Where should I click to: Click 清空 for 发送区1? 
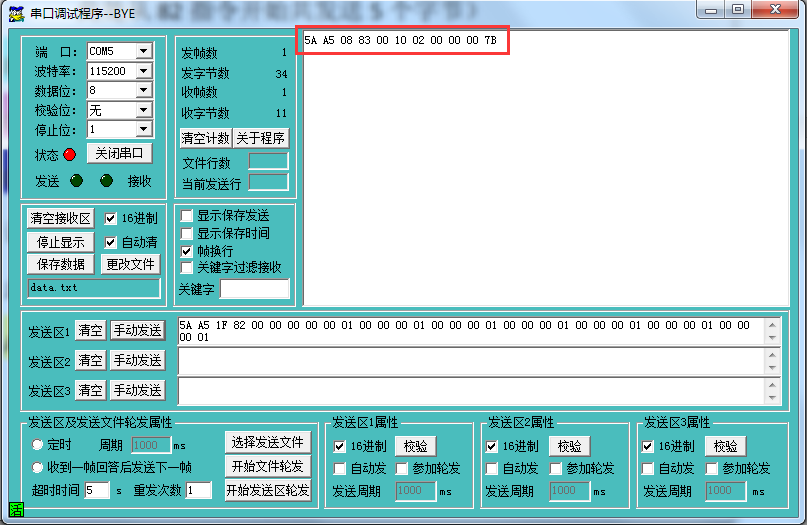pyautogui.click(x=91, y=330)
